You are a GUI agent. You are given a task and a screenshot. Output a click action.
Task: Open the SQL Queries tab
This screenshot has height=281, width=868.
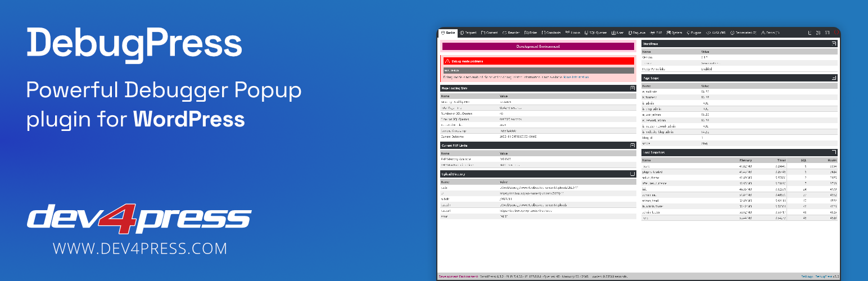[x=596, y=33]
